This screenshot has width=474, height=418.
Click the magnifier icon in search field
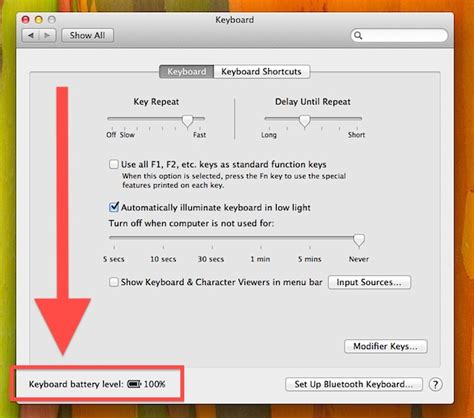click(x=358, y=35)
